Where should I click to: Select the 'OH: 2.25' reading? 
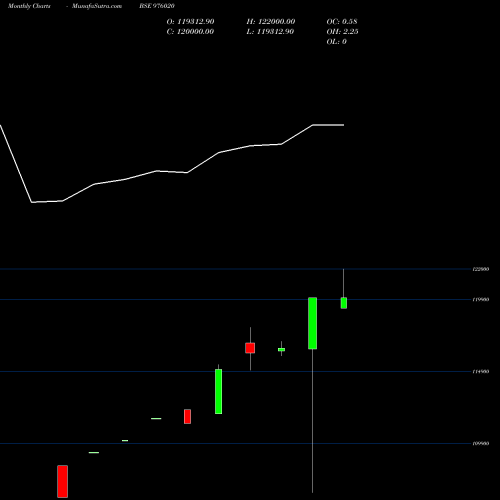[342, 32]
